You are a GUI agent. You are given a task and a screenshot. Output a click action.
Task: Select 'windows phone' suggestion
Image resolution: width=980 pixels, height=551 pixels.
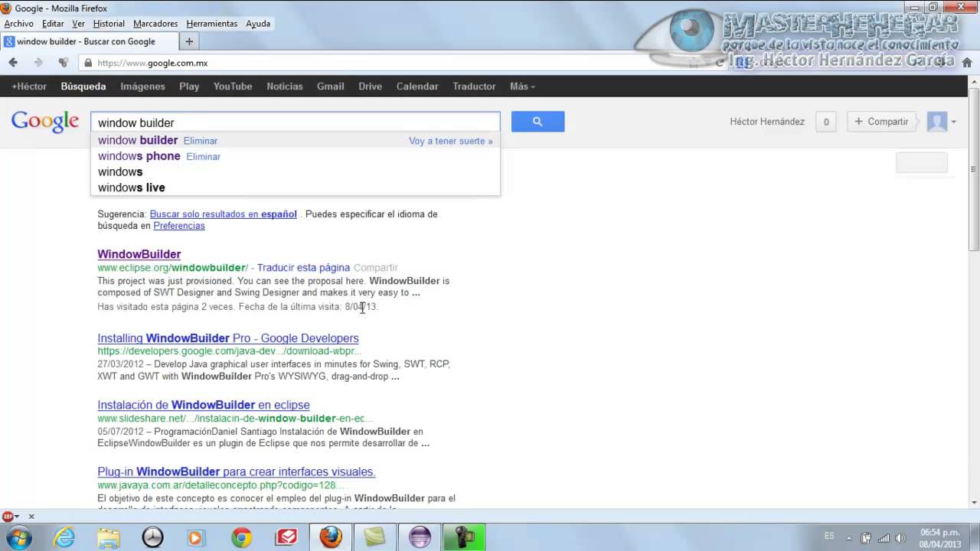click(x=139, y=156)
